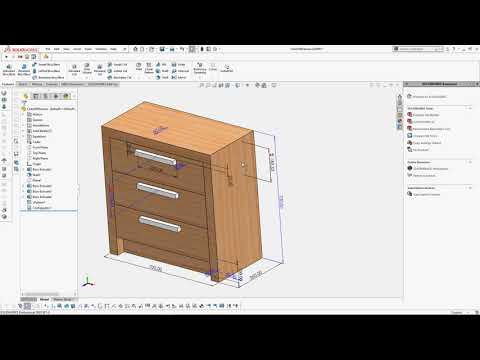This screenshot has width=480, height=360.
Task: Pick the Swept Cut command
Action: (x=117, y=64)
